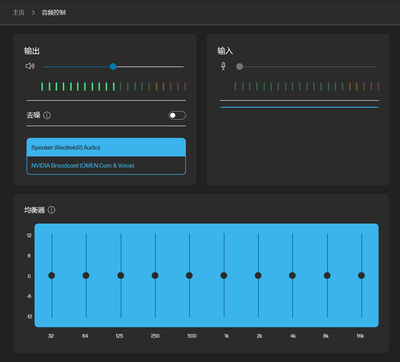Click the output volume slider handle
Screen dimensions: 400x362
[113, 66]
